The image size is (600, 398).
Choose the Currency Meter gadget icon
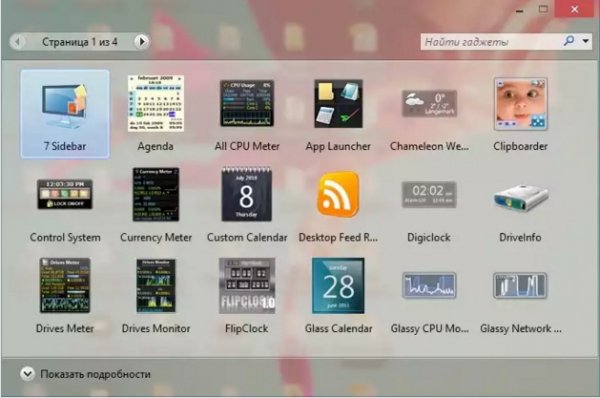click(x=156, y=194)
